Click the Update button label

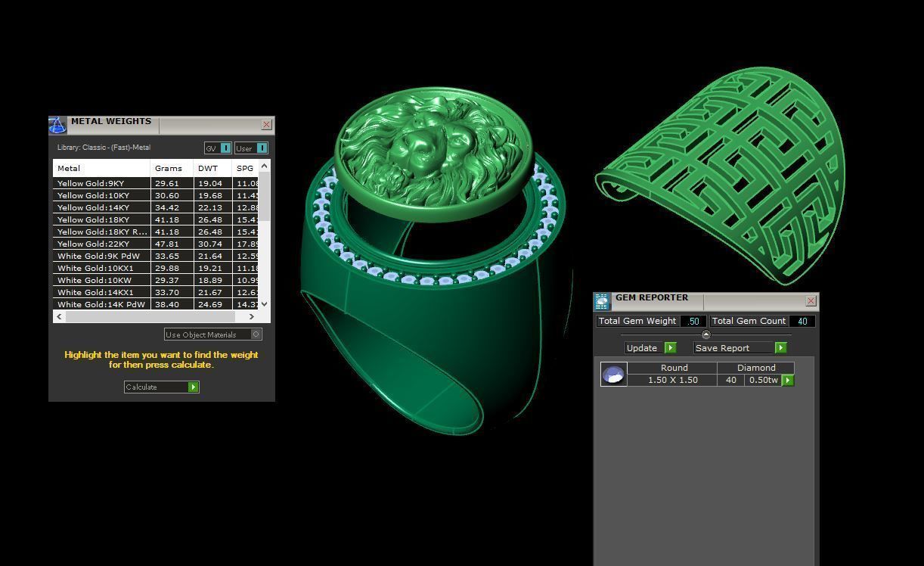[x=642, y=348]
